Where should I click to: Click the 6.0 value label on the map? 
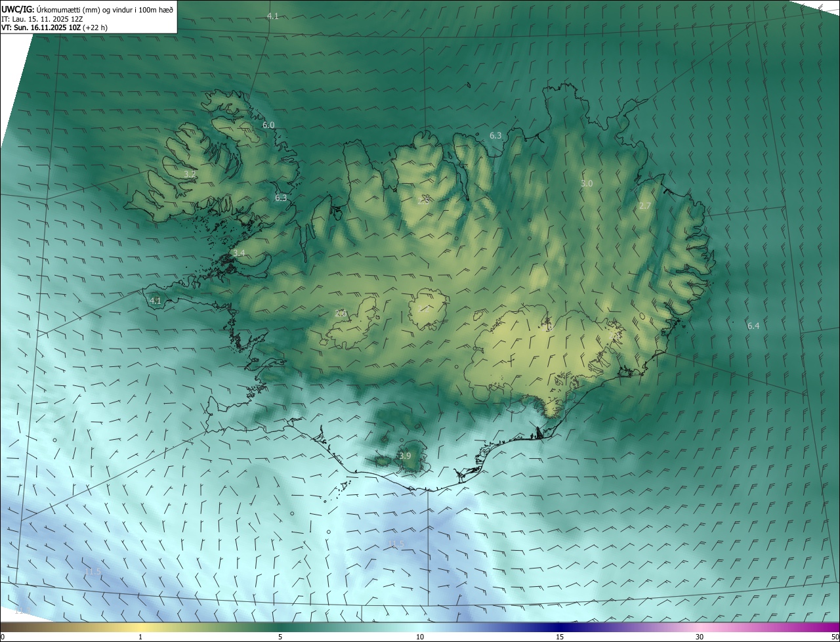(x=268, y=125)
